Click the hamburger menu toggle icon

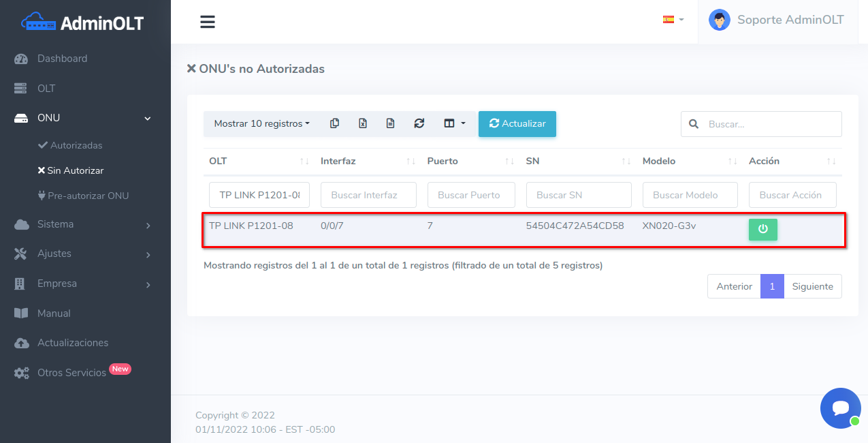point(208,22)
